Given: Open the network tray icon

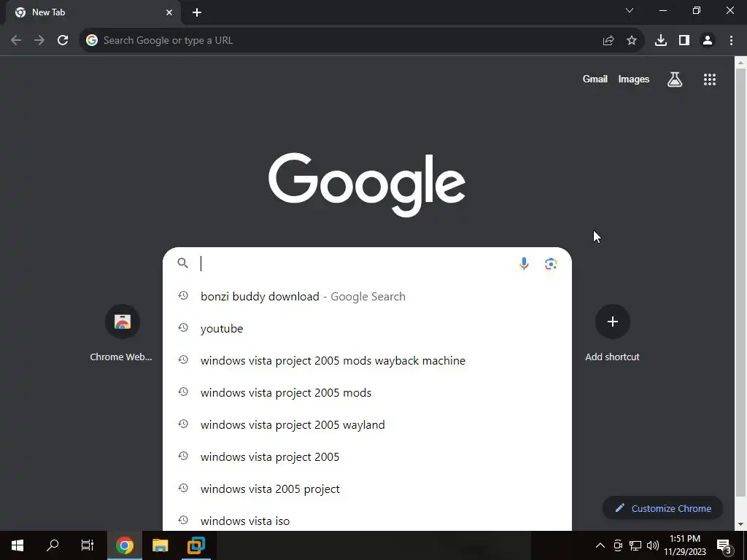Looking at the screenshot, I should click(635, 545).
